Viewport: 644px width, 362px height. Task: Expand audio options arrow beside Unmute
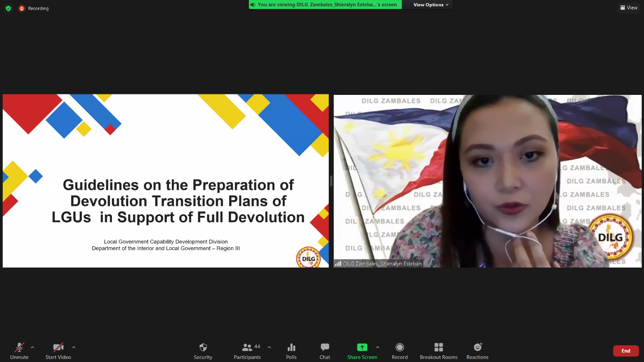click(x=32, y=347)
